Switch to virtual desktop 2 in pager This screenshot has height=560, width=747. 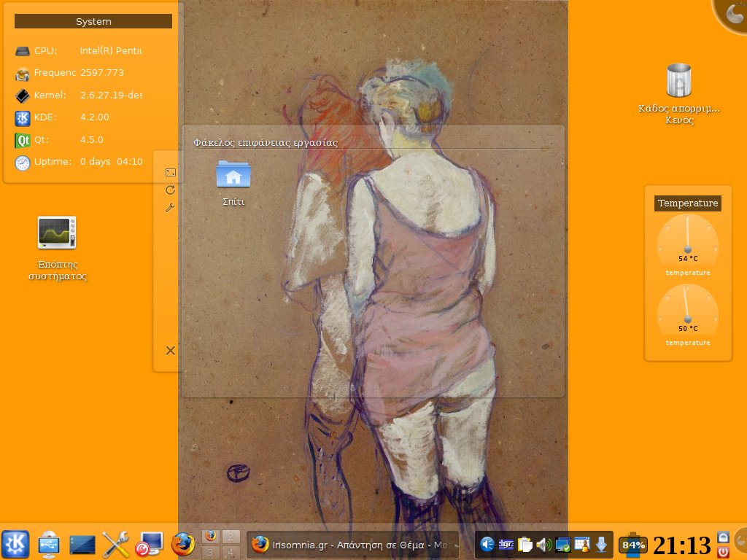(x=231, y=537)
